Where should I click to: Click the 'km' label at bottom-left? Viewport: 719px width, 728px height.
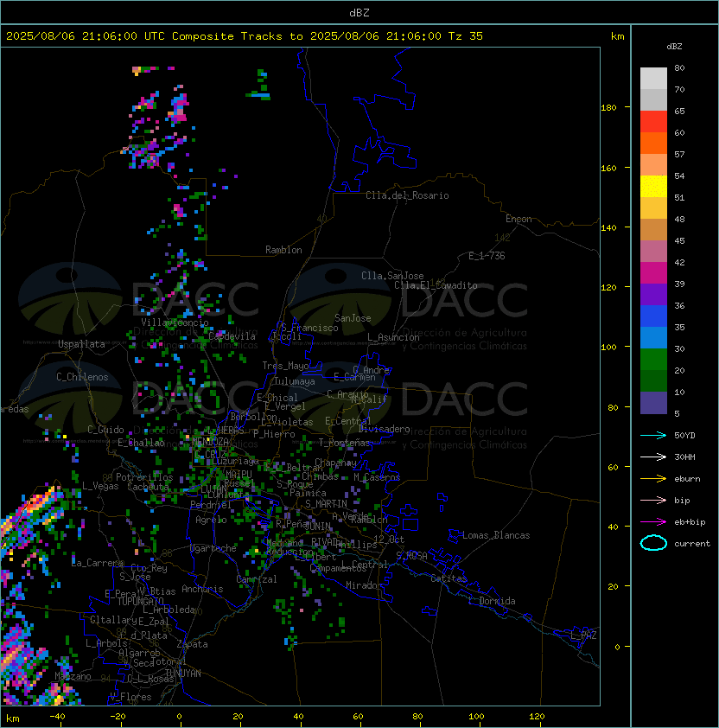tap(13, 718)
